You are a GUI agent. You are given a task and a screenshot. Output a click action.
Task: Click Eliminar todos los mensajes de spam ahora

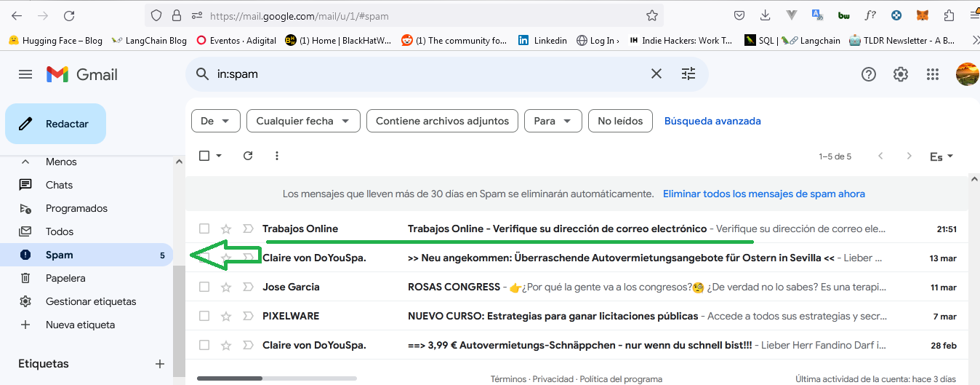point(764,194)
